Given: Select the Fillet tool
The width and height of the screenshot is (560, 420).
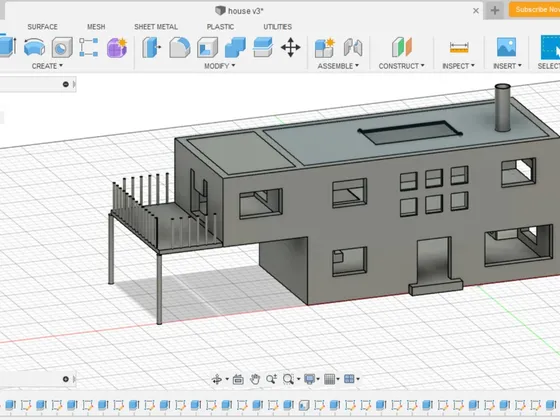Looking at the screenshot, I should [x=180, y=48].
